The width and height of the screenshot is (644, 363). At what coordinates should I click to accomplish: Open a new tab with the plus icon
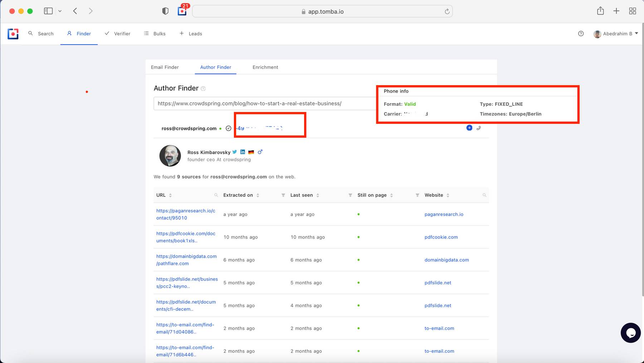click(x=616, y=11)
